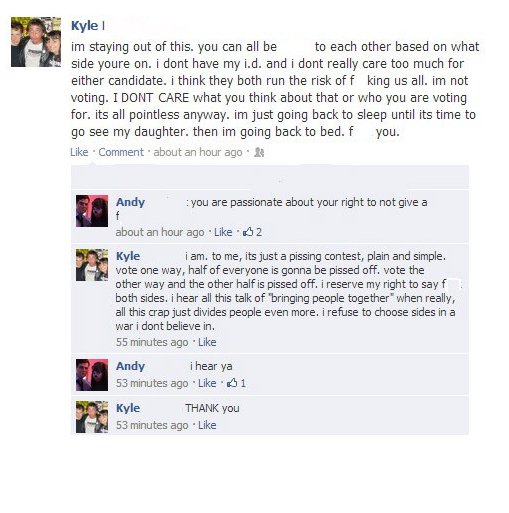Like Kyle's main status post
Screen dimensions: 509x513
(79, 152)
